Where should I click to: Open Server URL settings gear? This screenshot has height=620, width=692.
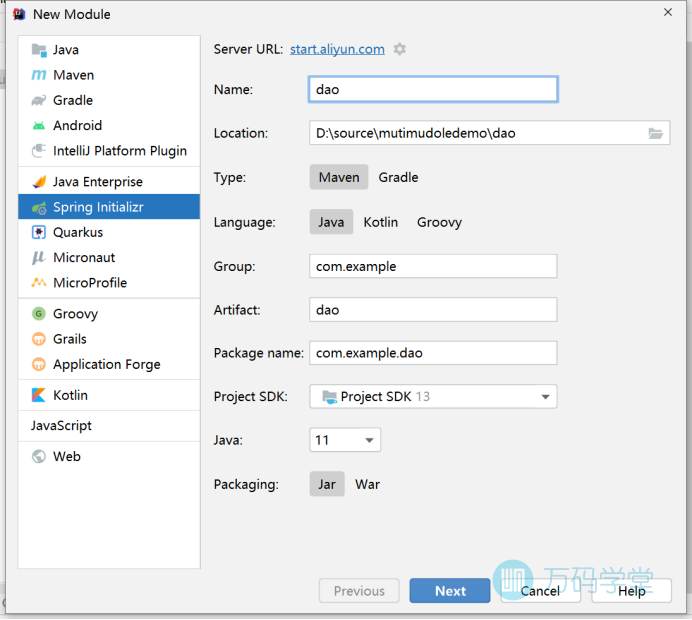400,49
